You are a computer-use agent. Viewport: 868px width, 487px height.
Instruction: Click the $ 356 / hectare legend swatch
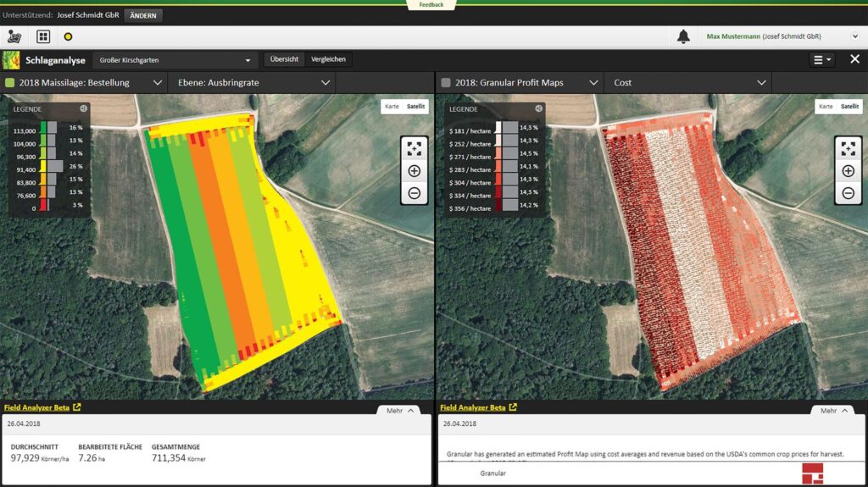tap(498, 205)
